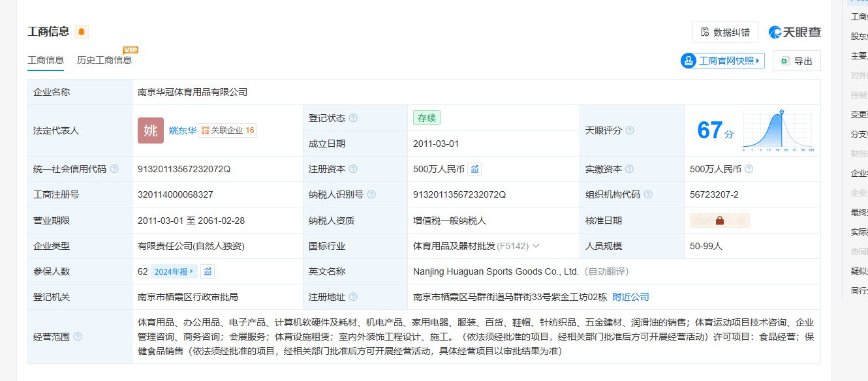Viewport: 868px width, 381px height.
Task: Click 参保人数 value 62
Action: [143, 271]
